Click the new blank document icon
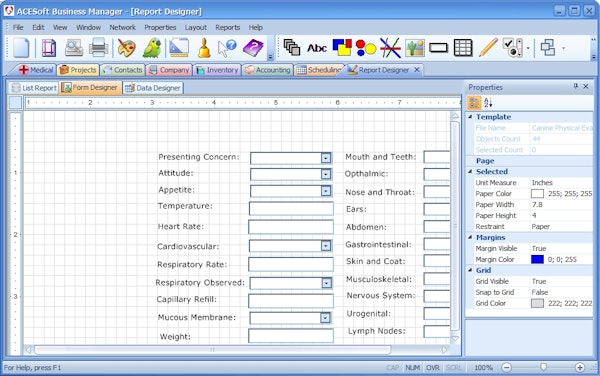Screen dimensions: 600x376 pos(21,48)
